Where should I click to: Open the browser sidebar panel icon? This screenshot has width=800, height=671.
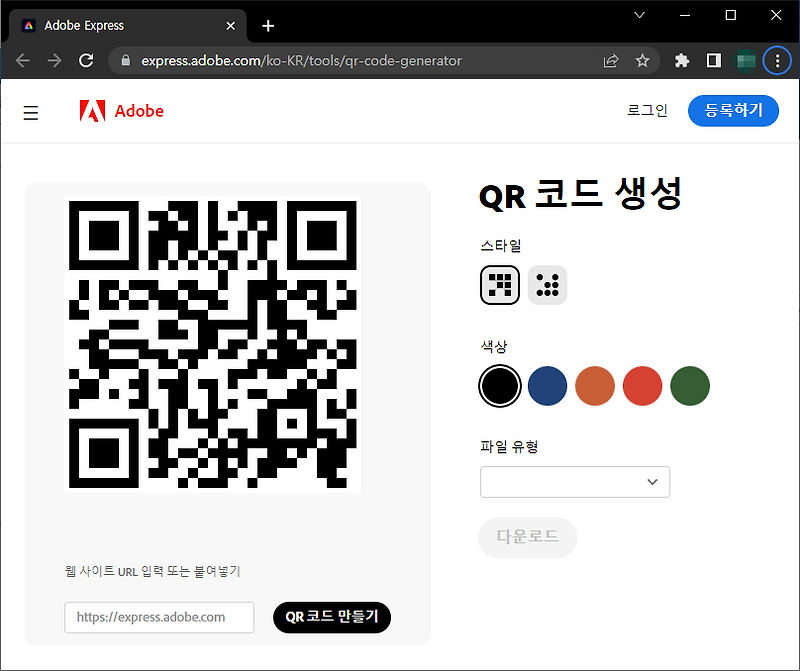coord(713,60)
